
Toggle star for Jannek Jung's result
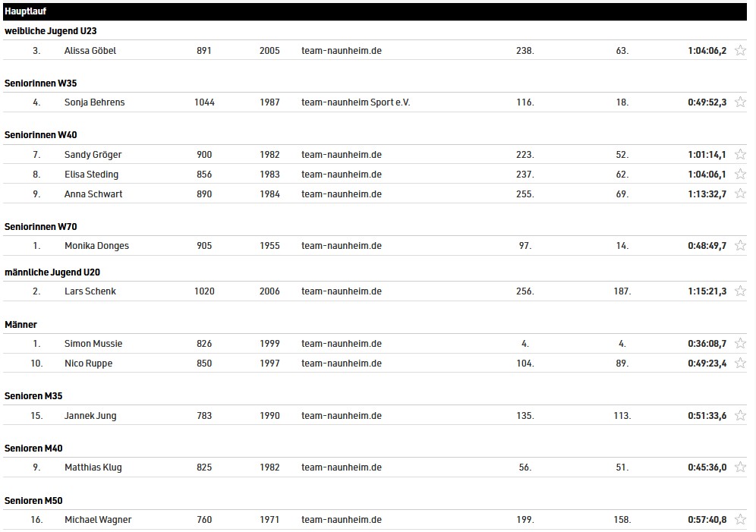point(740,415)
